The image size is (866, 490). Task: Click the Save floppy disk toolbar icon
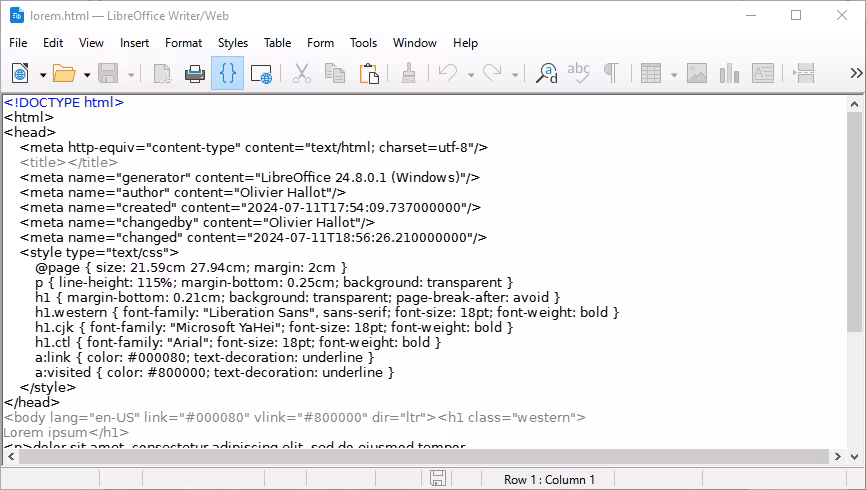[108, 73]
